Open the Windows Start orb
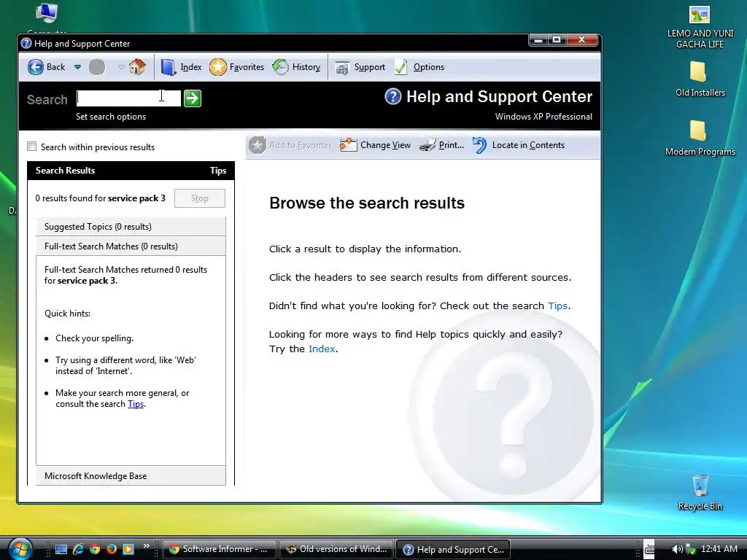747x560 pixels. 19,548
